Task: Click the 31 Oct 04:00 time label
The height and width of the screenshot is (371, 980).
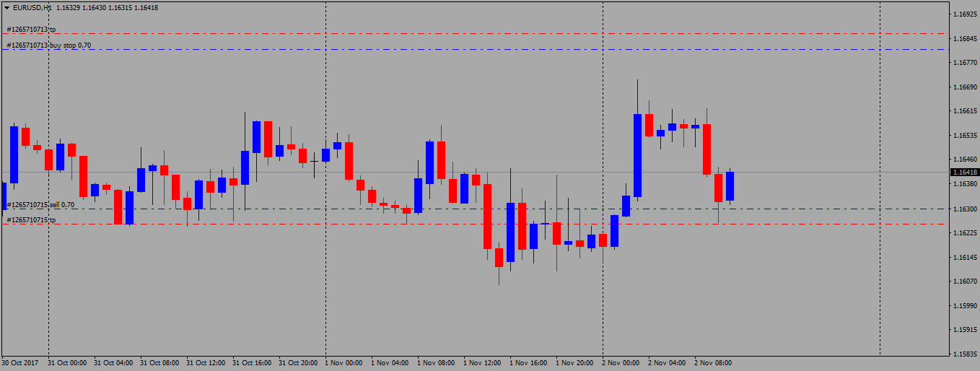Action: (x=113, y=363)
